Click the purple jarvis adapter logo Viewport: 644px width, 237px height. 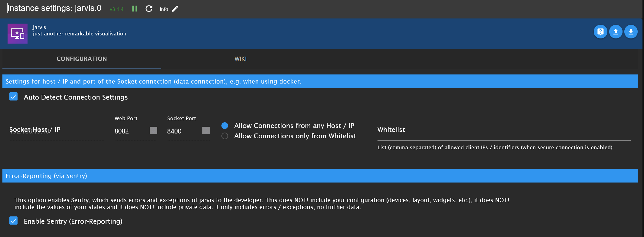click(18, 34)
